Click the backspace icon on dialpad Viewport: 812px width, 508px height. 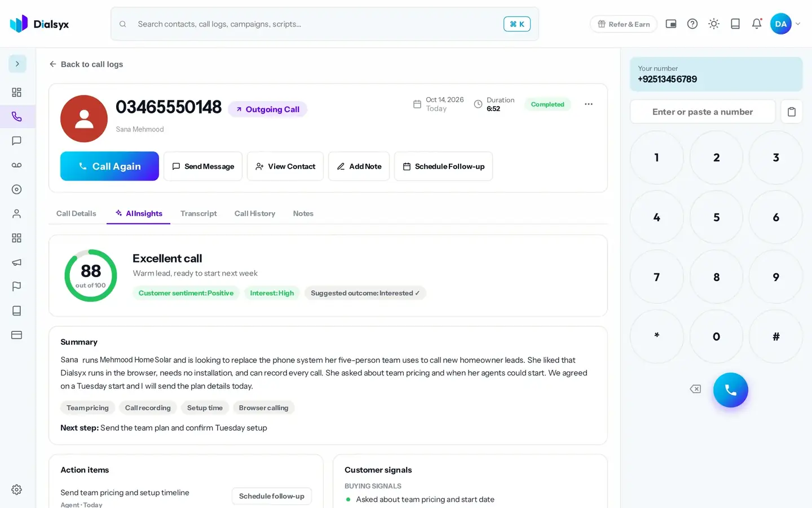695,389
